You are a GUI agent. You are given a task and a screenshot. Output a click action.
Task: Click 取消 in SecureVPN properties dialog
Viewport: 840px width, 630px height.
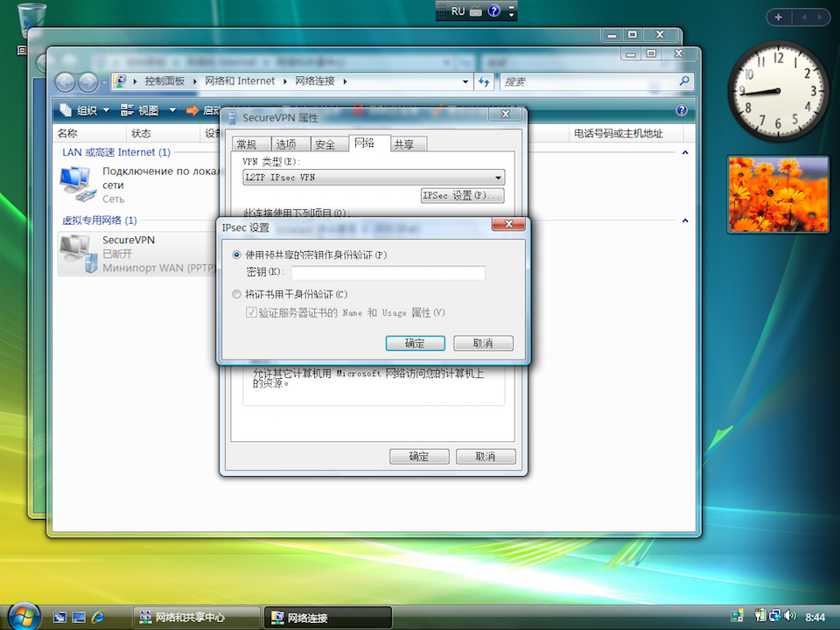coord(486,457)
